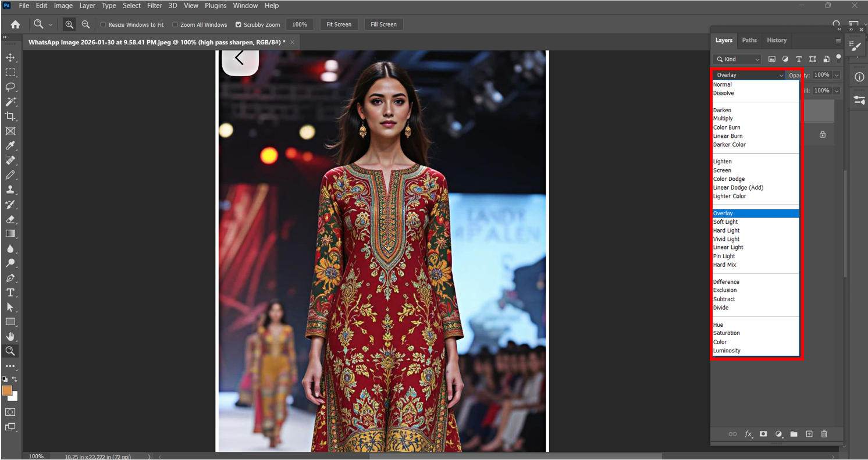This screenshot has height=460, width=868.
Task: Expand the Opacity value dropdown arrow
Action: click(837, 75)
